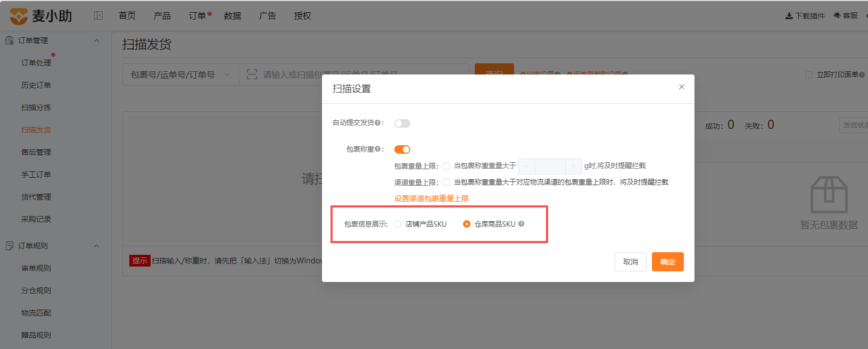This screenshot has height=349, width=868.
Task: Go to 货代管理 in sidebar
Action: click(x=36, y=197)
